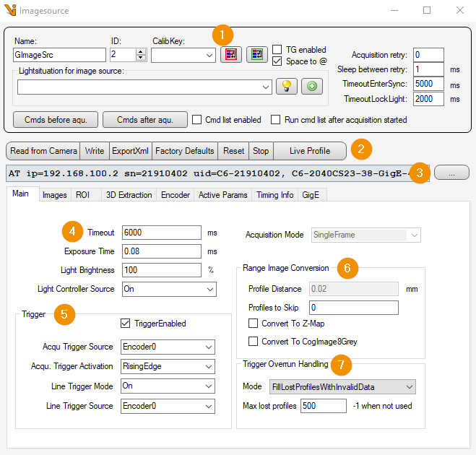Open the GigE tab

coord(311,195)
